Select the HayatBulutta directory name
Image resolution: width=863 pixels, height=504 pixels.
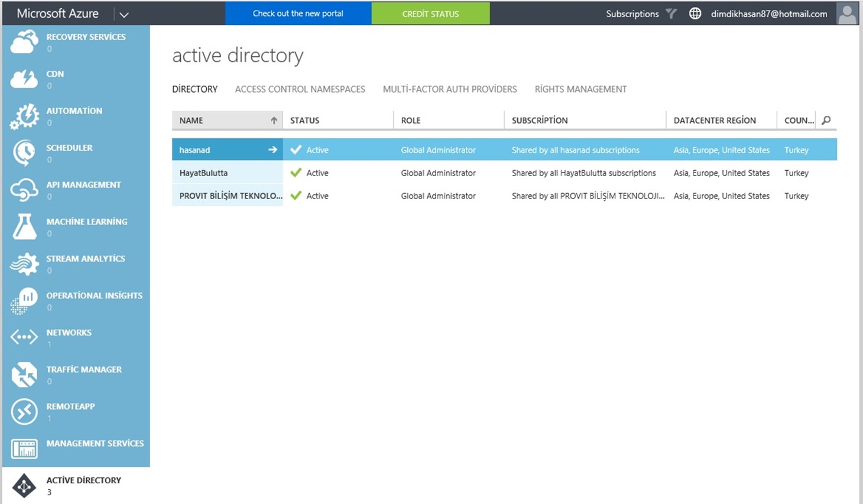click(x=203, y=173)
